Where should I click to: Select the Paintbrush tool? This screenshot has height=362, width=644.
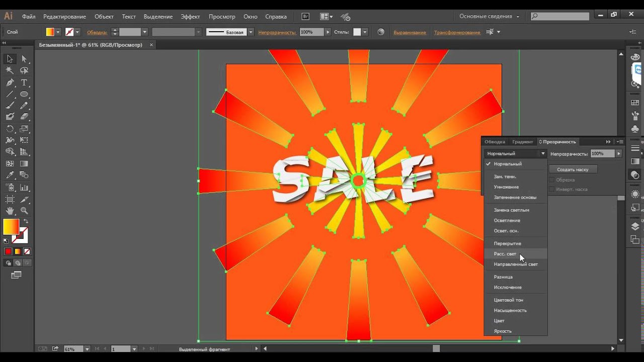[x=10, y=106]
